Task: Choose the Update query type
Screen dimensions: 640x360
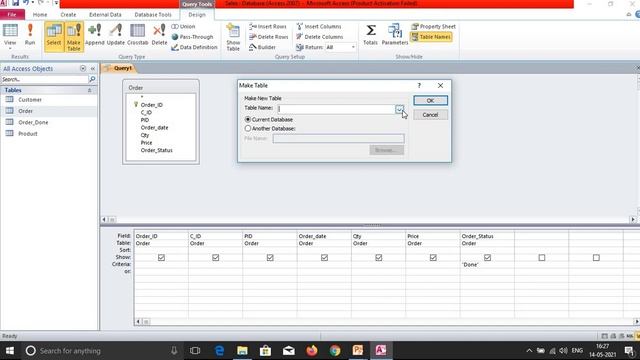Action: tap(116, 35)
